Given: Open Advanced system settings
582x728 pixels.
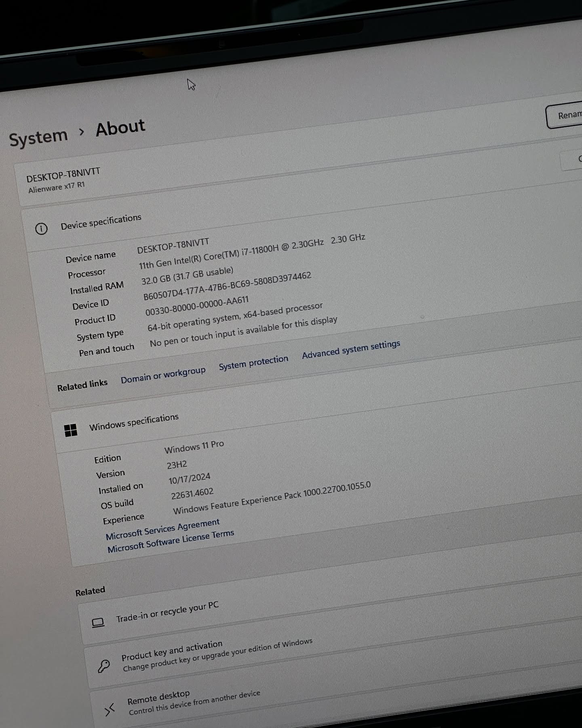Looking at the screenshot, I should pyautogui.click(x=351, y=349).
